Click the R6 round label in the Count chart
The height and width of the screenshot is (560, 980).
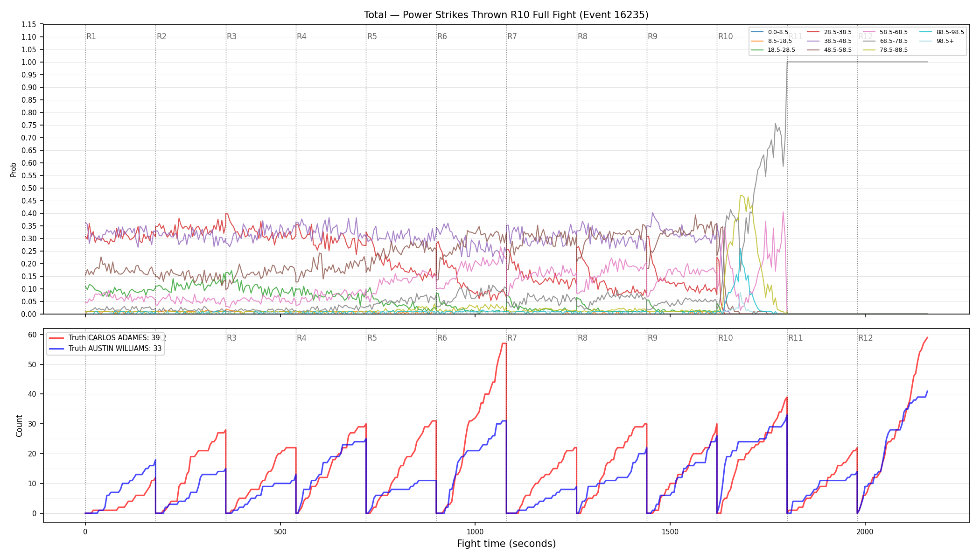coord(442,338)
